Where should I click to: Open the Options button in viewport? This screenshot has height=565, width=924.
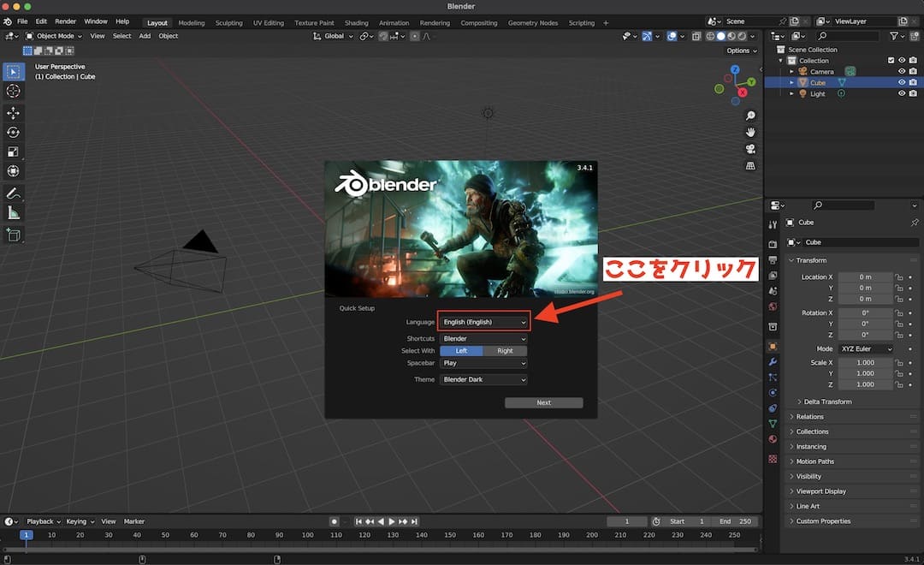[x=741, y=51]
